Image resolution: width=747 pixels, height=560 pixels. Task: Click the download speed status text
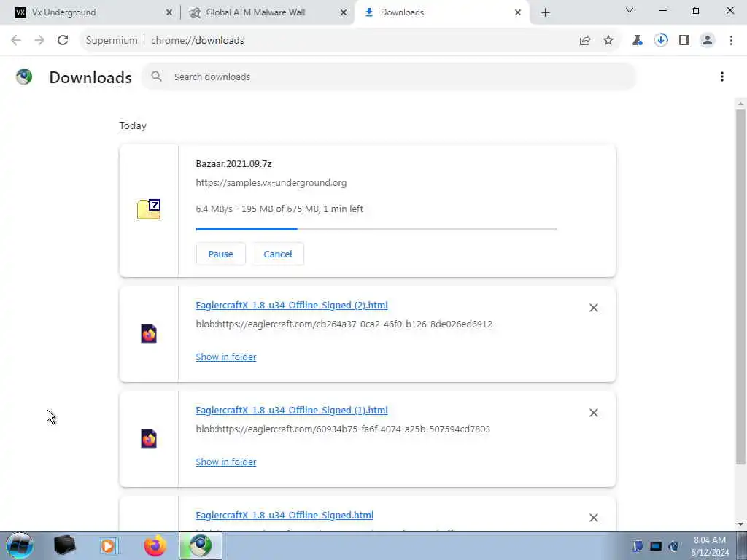coord(279,209)
